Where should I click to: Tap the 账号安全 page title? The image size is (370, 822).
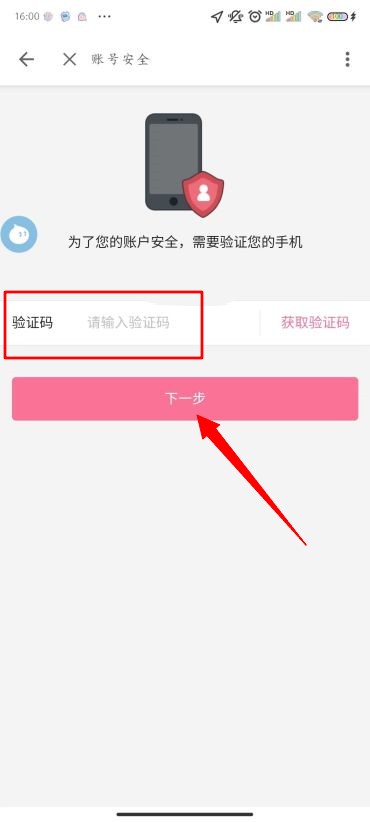(121, 59)
